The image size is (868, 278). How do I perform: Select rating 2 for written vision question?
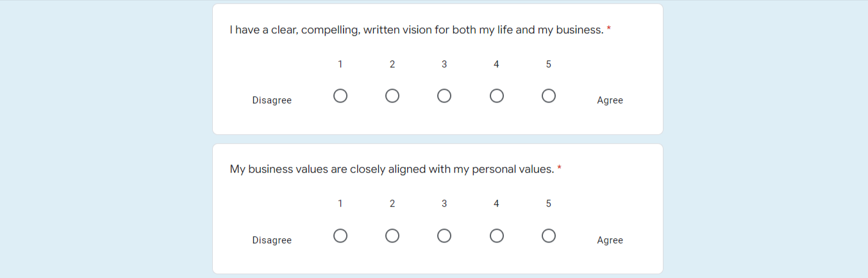click(392, 96)
